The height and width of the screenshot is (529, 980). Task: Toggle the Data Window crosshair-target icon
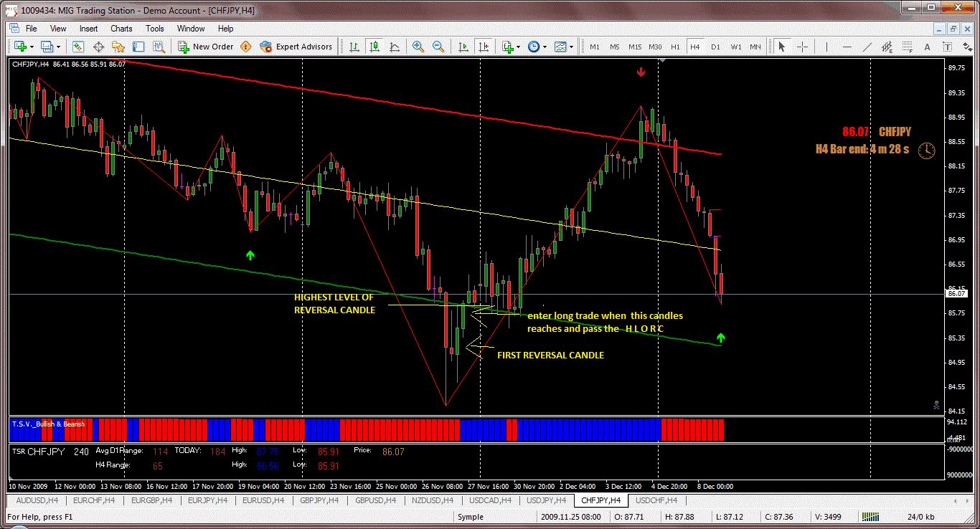click(x=99, y=47)
